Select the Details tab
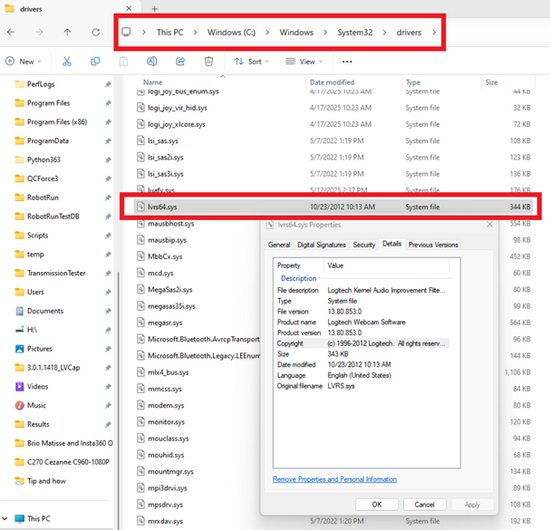This screenshot has height=530, width=550. tap(392, 243)
